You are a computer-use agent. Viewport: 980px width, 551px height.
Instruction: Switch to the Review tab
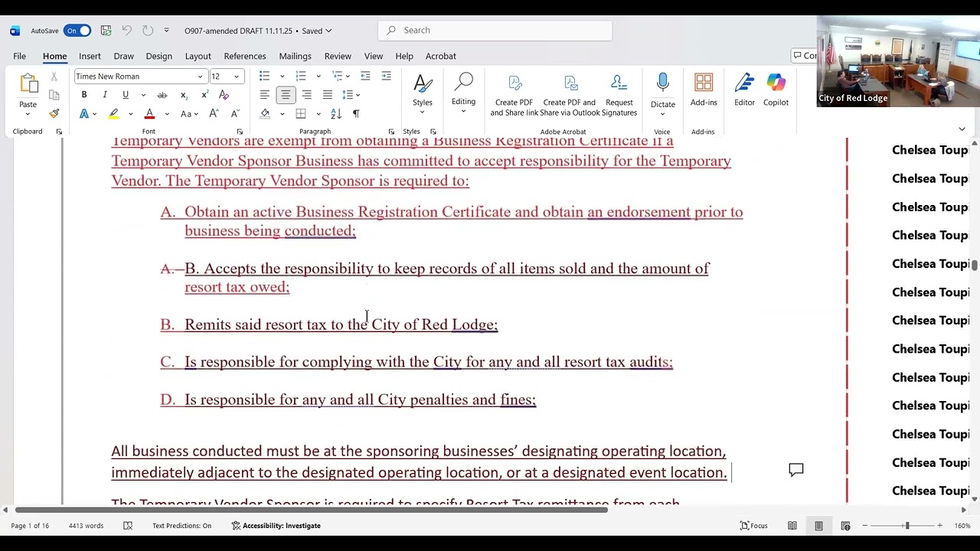pyautogui.click(x=338, y=56)
